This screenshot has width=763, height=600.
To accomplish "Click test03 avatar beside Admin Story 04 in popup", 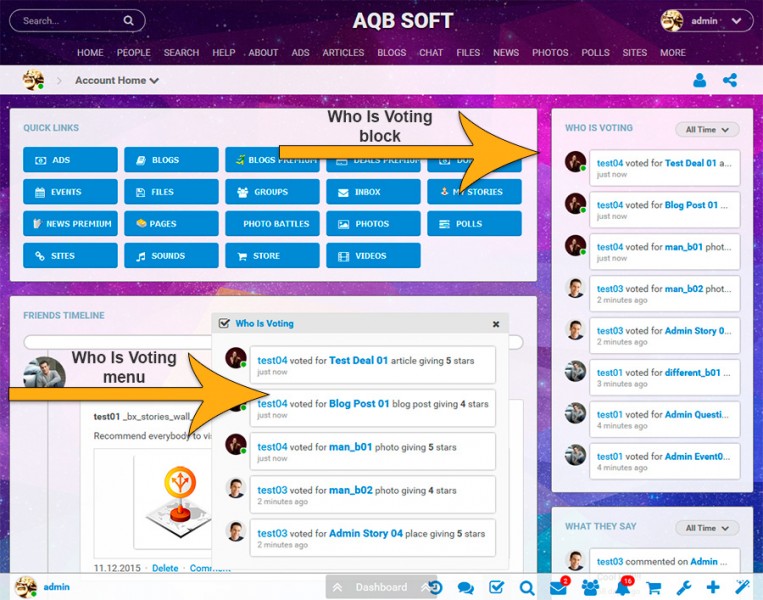I will click(x=236, y=531).
